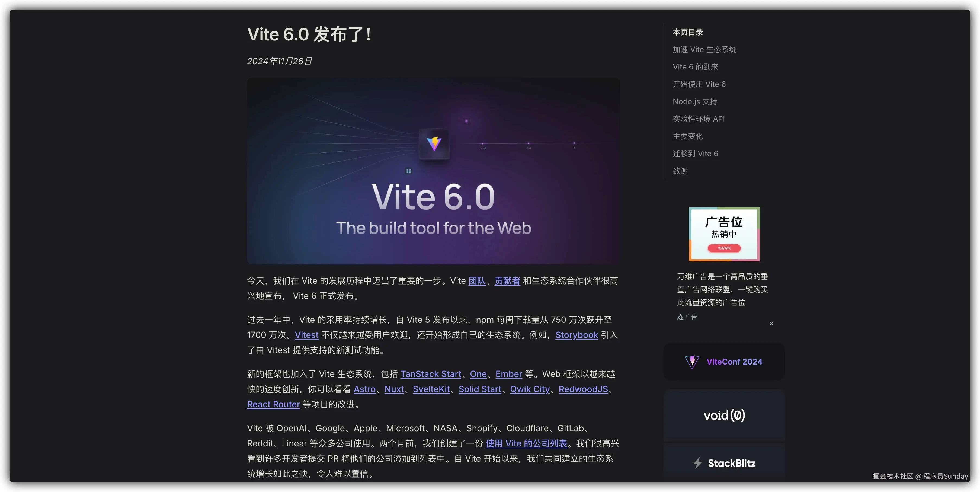Open the 贡献者 link
Viewport: 980px width, 492px height.
507,281
